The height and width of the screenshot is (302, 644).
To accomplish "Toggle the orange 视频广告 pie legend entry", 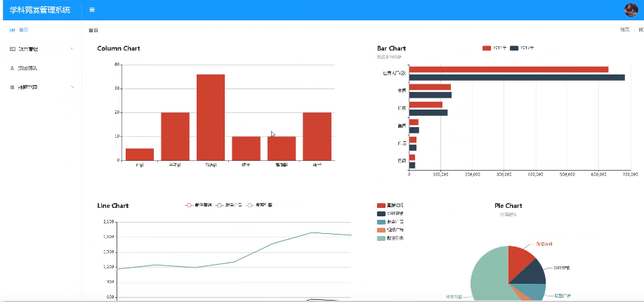I will [x=390, y=230].
